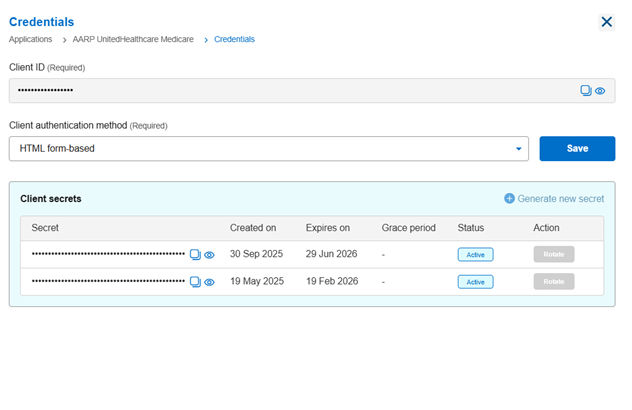Click Generate new secret link
Viewport: 632px width, 410px height.
tap(561, 199)
